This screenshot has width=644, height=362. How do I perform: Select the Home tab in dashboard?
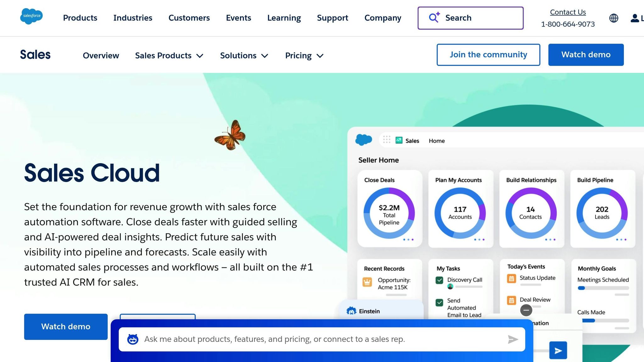point(437,141)
